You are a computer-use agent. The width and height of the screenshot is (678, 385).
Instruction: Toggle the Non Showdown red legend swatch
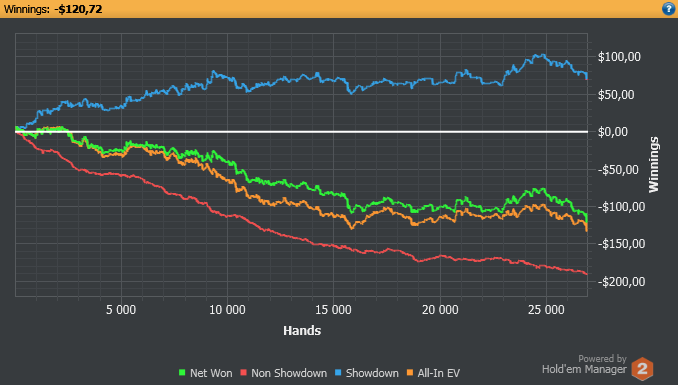pos(243,372)
